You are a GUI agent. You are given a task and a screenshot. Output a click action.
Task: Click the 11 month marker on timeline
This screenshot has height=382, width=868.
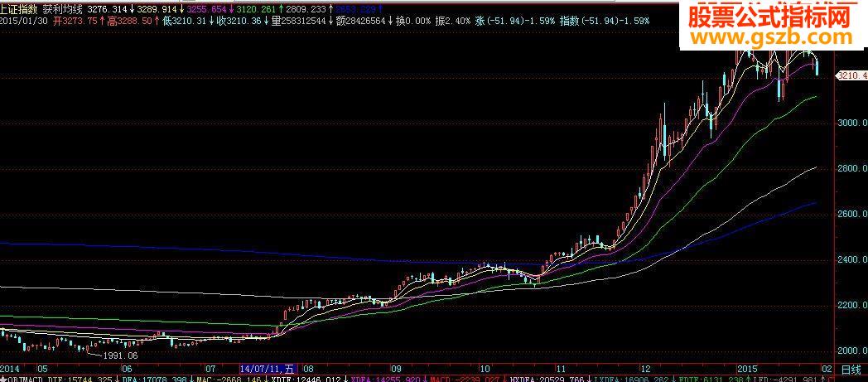[x=560, y=368]
